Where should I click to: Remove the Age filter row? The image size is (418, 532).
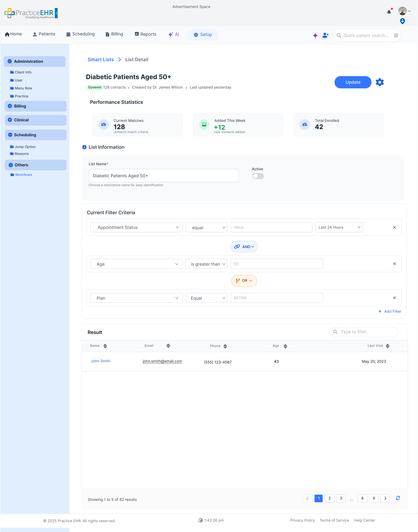coord(395,264)
